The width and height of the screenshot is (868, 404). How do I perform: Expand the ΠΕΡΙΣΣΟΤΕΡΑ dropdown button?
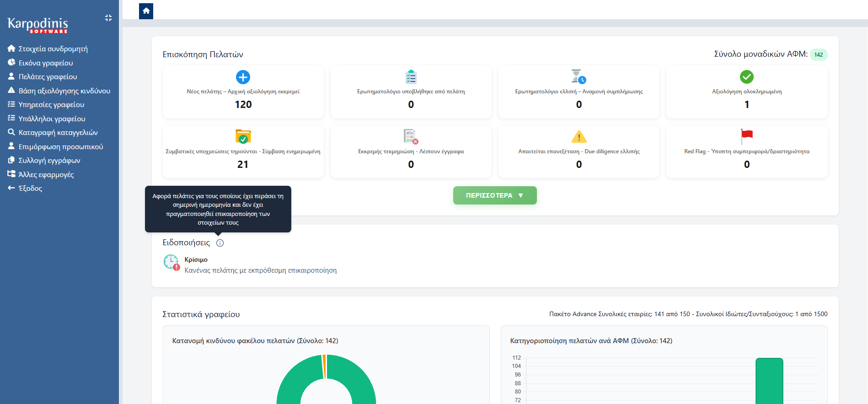click(494, 195)
